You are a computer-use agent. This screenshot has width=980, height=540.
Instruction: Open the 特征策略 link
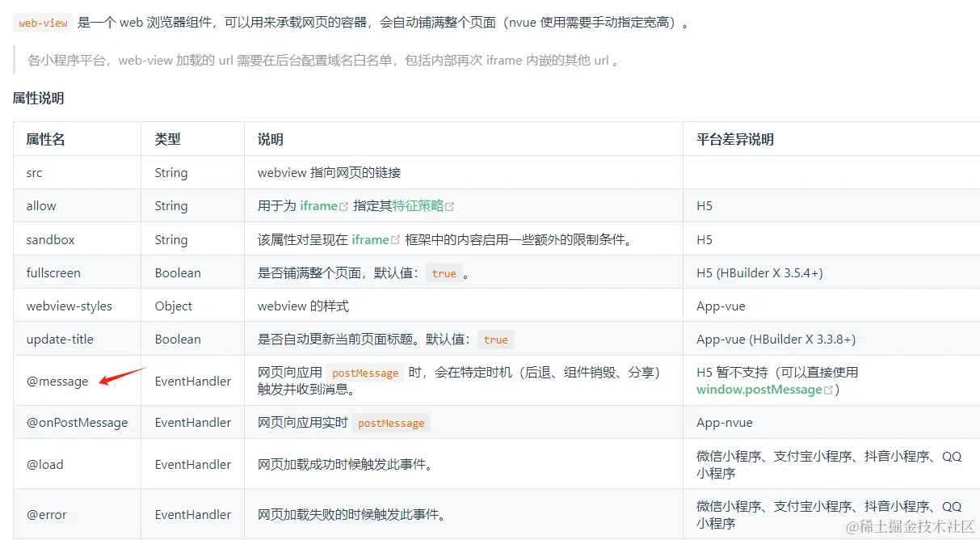(418, 206)
